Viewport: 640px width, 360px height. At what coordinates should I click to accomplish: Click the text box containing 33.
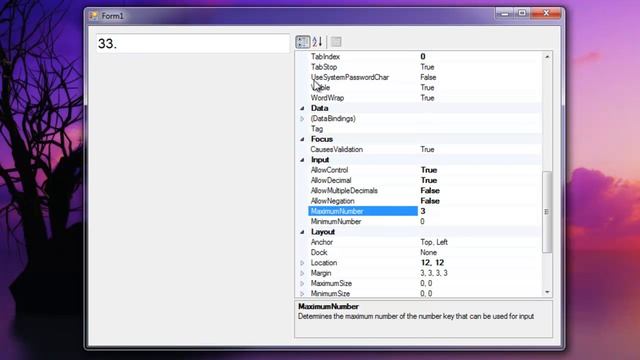(x=193, y=43)
